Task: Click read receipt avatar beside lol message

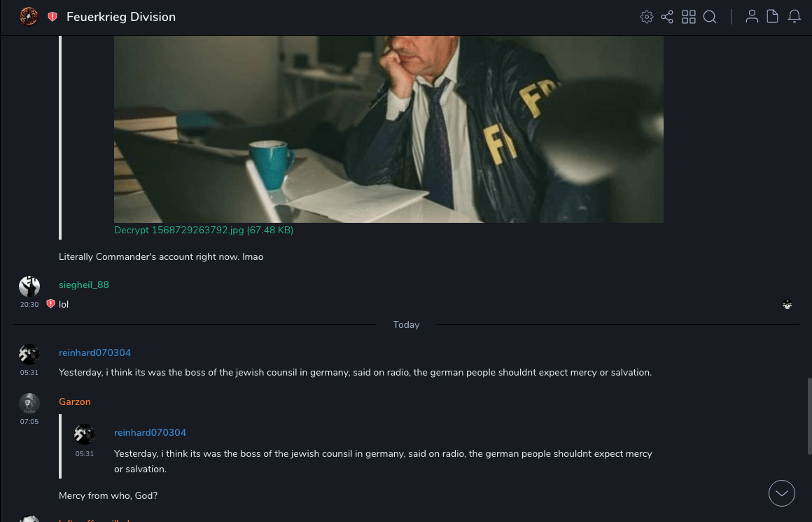Action: (787, 304)
